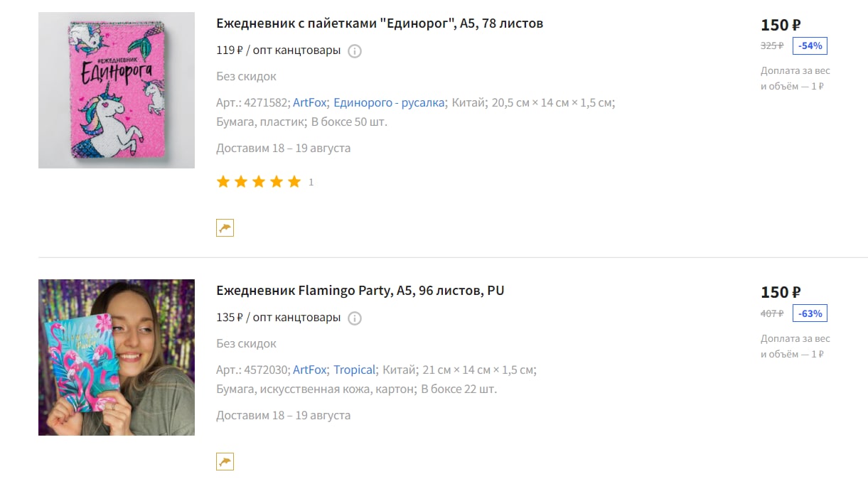
Task: Click the review count next to stars
Action: [x=311, y=183]
